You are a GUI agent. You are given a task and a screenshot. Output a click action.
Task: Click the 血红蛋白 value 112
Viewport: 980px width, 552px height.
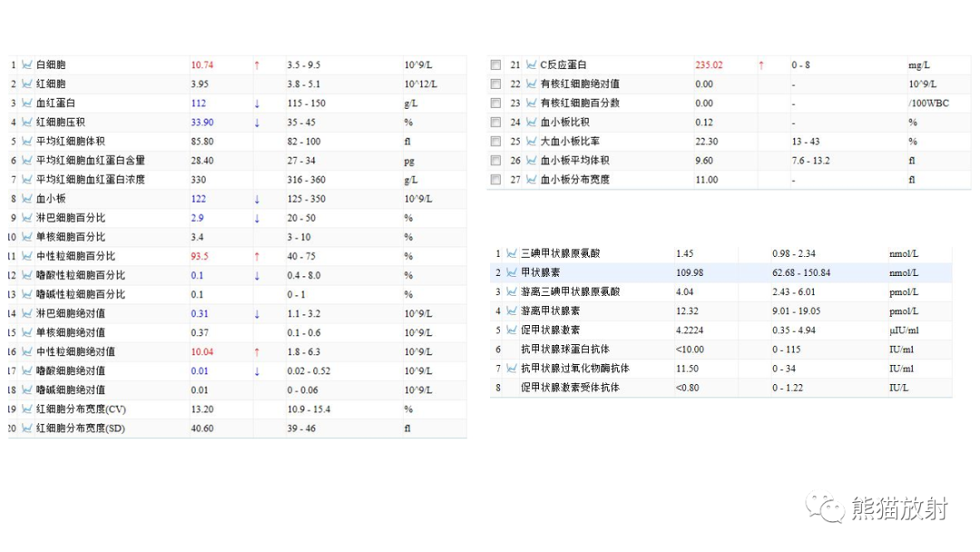pos(198,103)
